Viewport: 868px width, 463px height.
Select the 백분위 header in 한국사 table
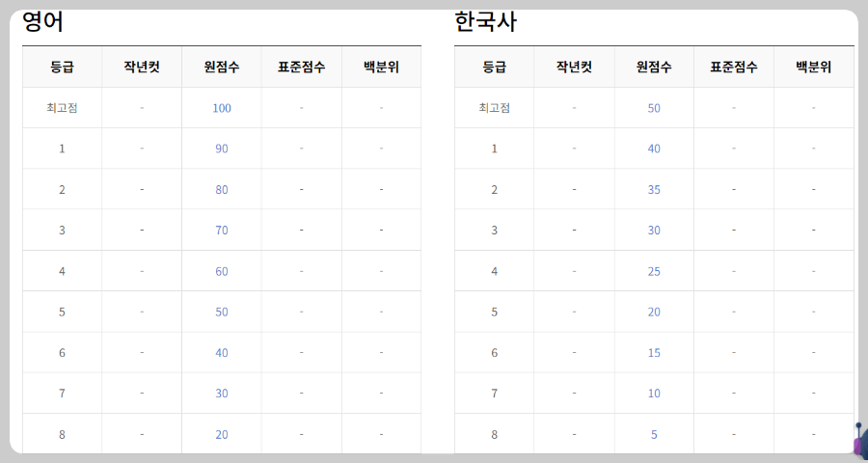coord(814,68)
